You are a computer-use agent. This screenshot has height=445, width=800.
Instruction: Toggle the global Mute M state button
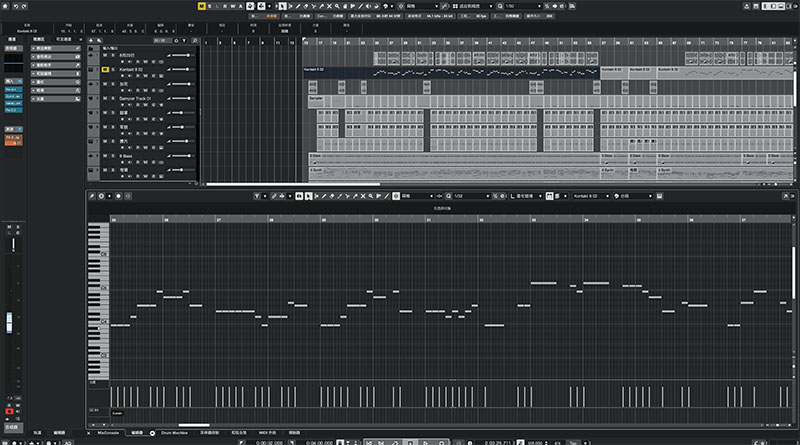click(x=202, y=6)
